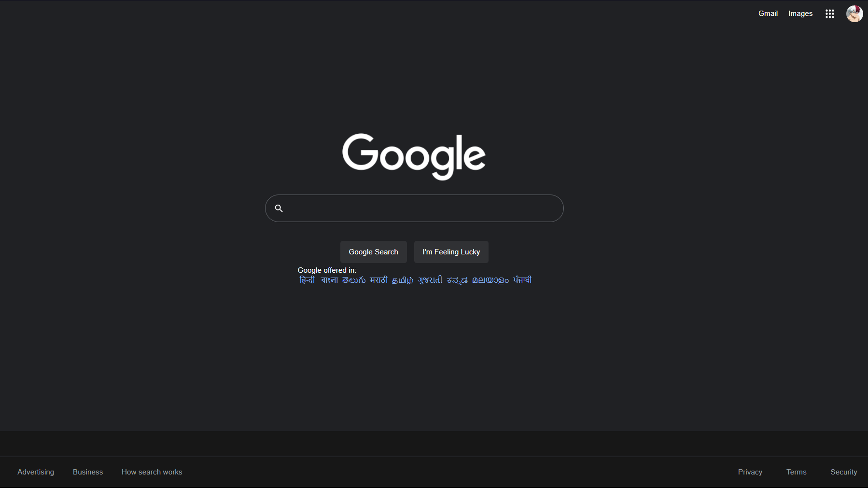Open the Terms footer link
Screen dimensions: 868x488
(x=796, y=472)
